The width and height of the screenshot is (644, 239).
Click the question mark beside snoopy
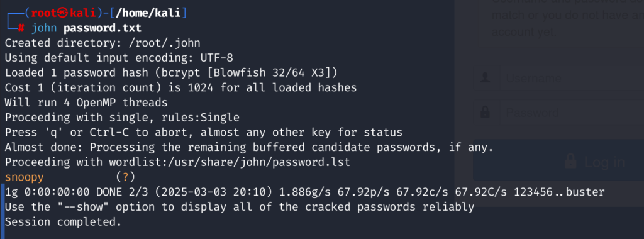click(x=125, y=178)
